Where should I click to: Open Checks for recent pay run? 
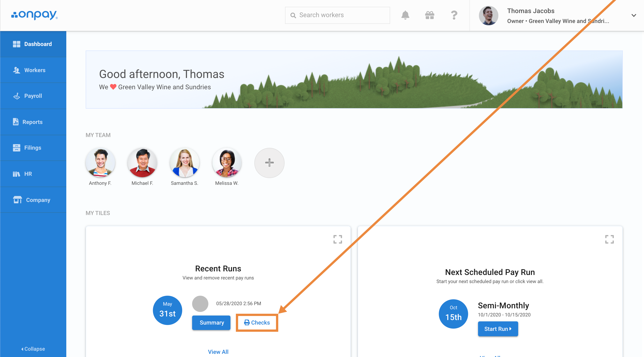(x=257, y=323)
